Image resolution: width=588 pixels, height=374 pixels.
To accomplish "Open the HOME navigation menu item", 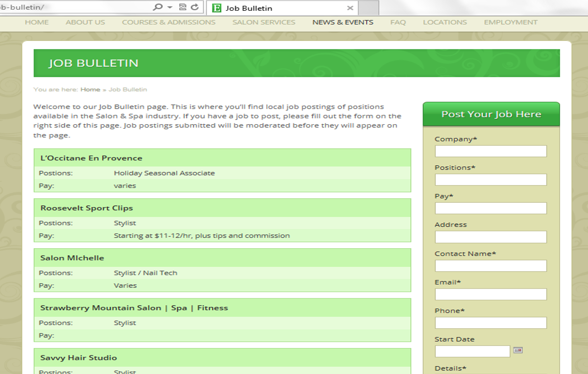I will (x=37, y=22).
